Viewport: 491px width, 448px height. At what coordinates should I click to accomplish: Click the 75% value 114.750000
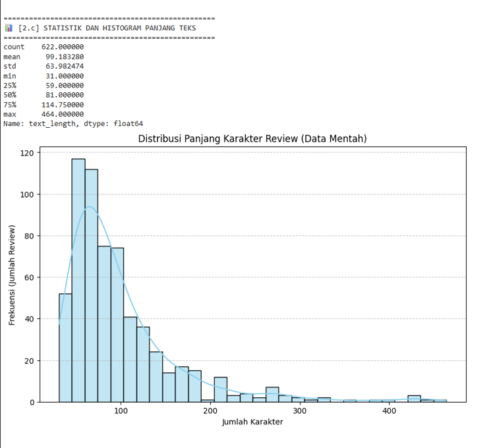63,105
